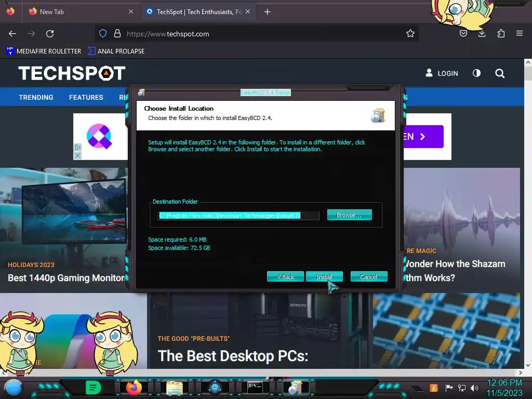Open Firefox extensions puzzle icon
Viewport: 532px width, 399px height.
point(501,34)
